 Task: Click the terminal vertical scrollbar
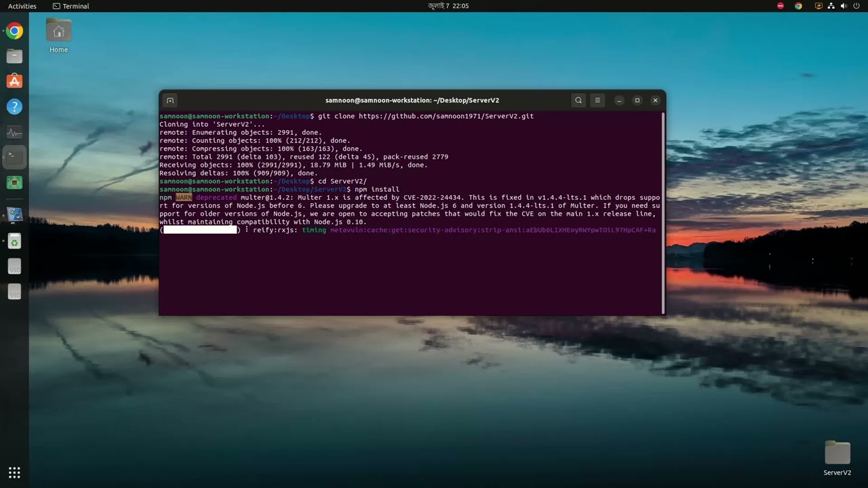pos(663,213)
